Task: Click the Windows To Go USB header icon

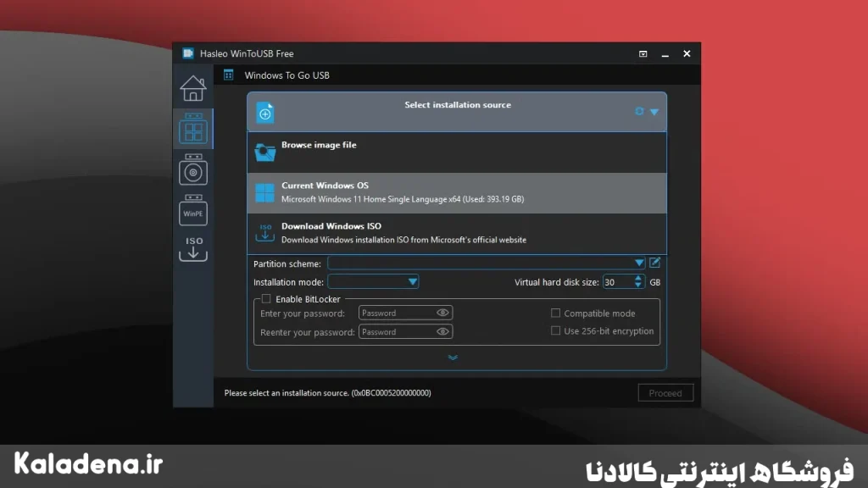Action: tap(229, 75)
